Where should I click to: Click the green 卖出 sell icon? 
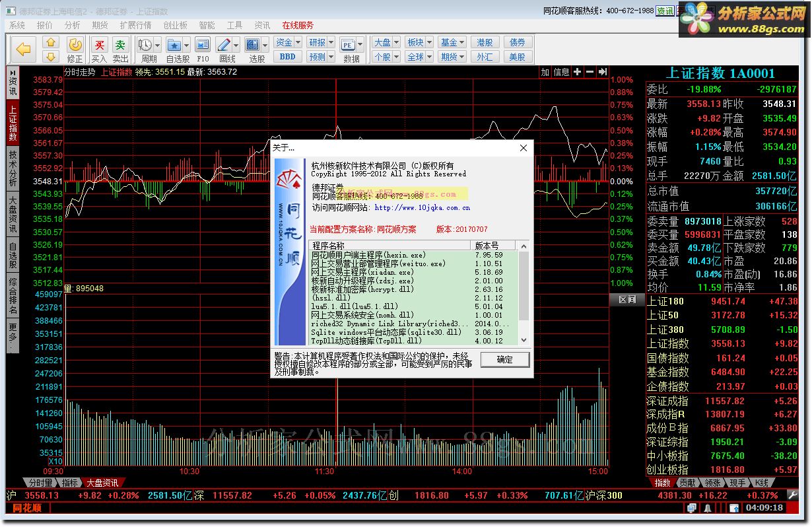[120, 45]
